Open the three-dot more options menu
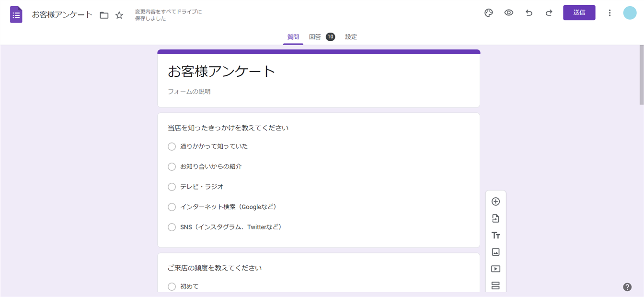The image size is (644, 297). coord(609,13)
